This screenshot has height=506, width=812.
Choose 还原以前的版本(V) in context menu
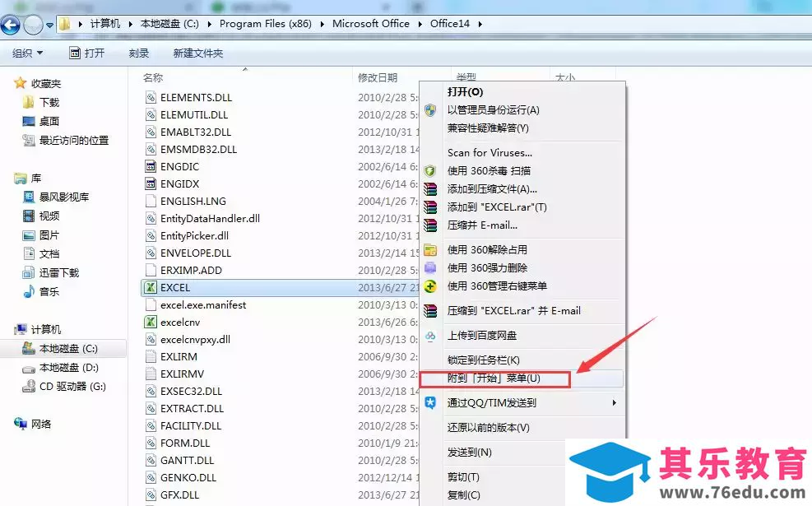pyautogui.click(x=489, y=428)
